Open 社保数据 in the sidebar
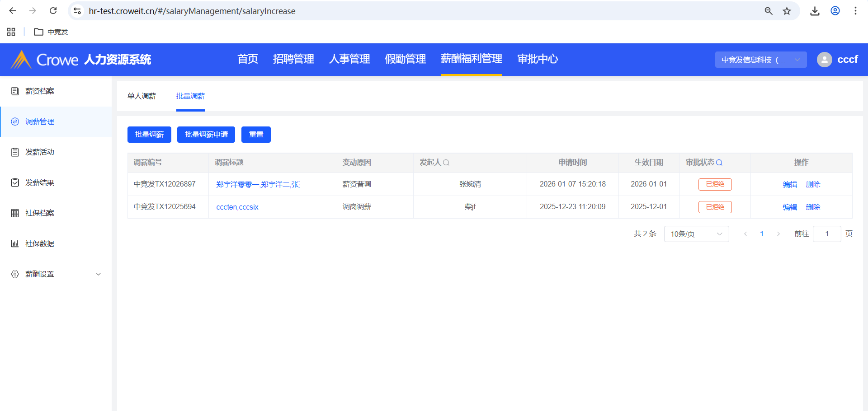 (40, 244)
